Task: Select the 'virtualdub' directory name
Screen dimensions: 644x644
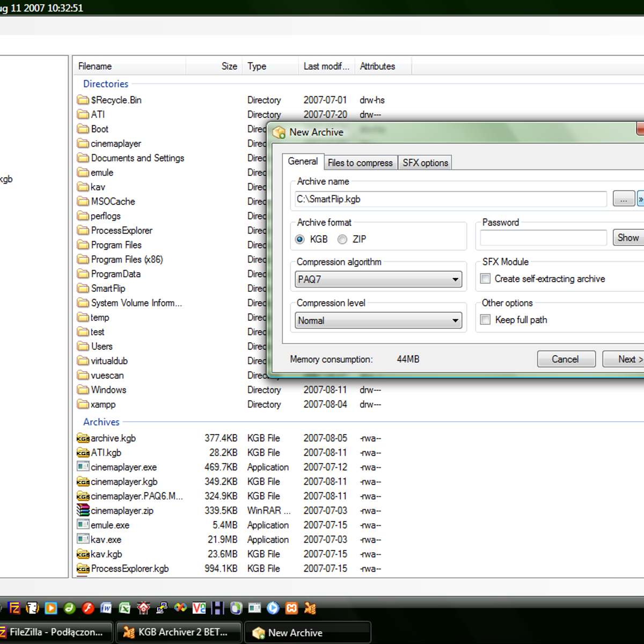Action: point(109,361)
